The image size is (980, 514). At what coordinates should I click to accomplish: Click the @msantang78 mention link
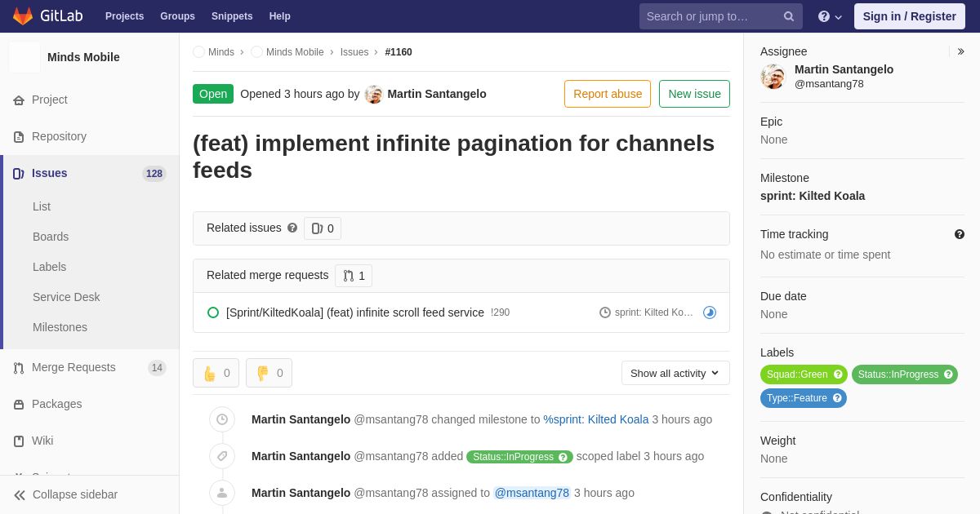pos(532,493)
